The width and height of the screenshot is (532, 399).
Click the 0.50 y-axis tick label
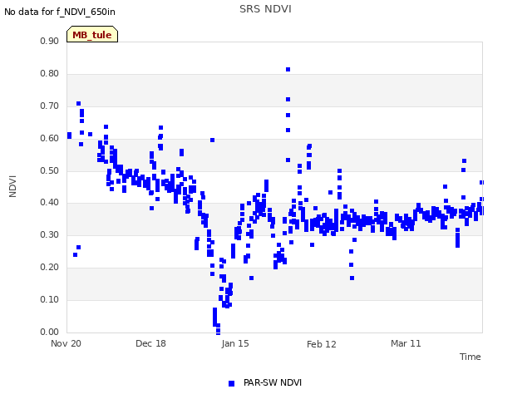point(49,170)
